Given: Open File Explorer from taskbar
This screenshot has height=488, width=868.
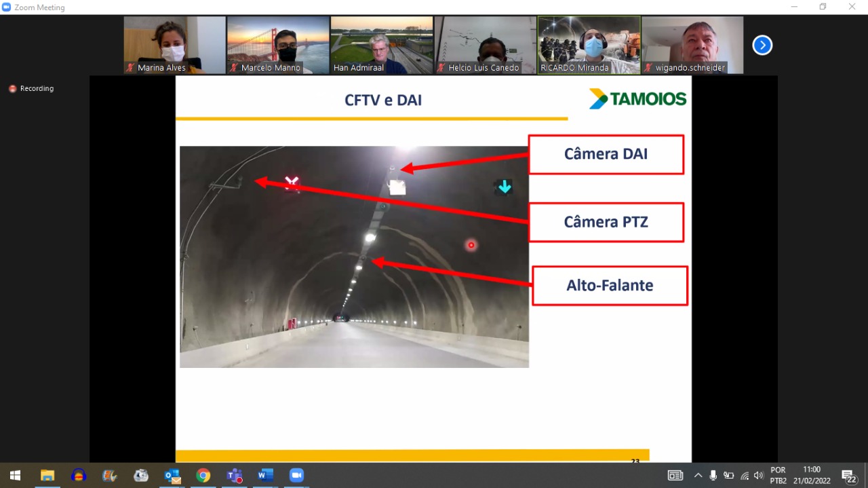Looking at the screenshot, I should 47,475.
